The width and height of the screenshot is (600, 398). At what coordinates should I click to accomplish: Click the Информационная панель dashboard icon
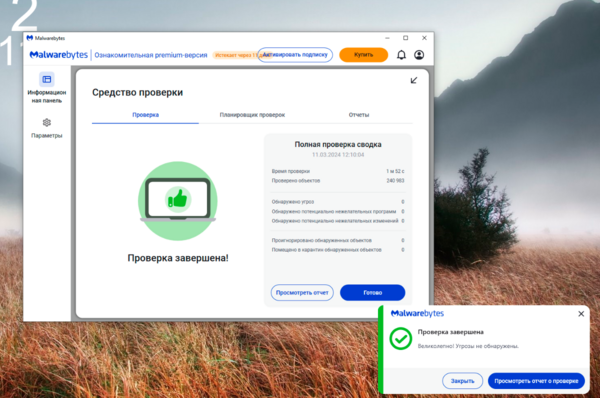[47, 79]
